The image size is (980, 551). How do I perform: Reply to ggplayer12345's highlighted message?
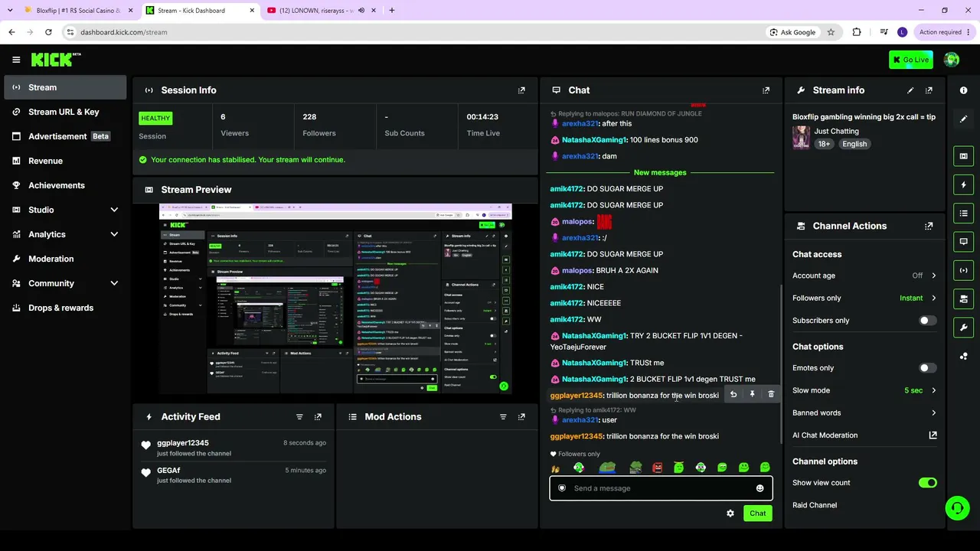733,394
